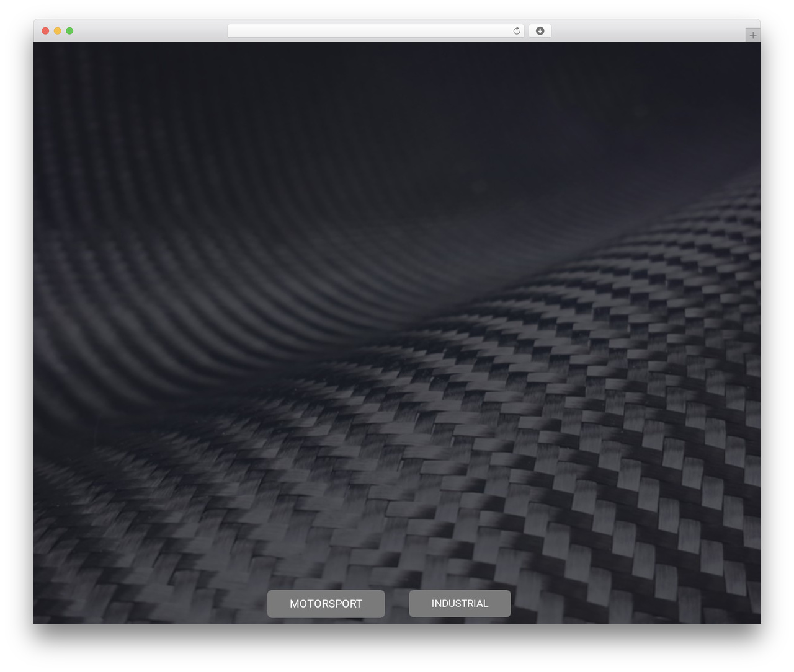Image resolution: width=794 pixels, height=672 pixels.
Task: Reload the page with the refresh icon
Action: 516,31
